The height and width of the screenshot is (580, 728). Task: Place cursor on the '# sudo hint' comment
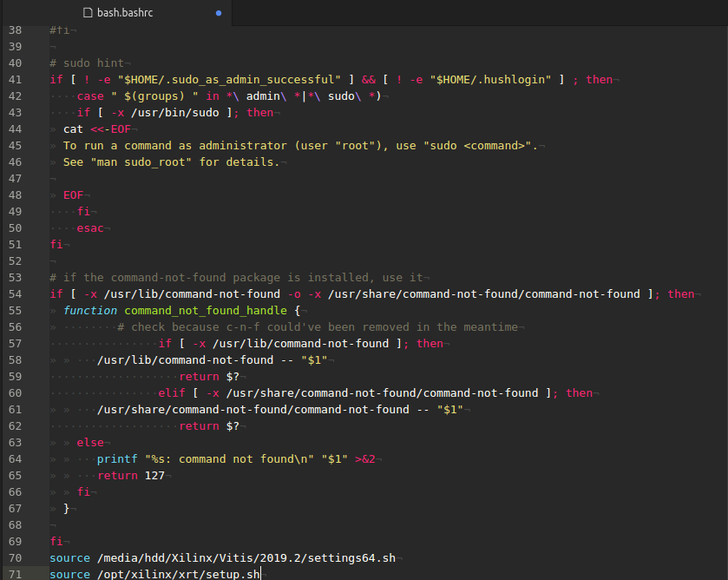[x=87, y=63]
